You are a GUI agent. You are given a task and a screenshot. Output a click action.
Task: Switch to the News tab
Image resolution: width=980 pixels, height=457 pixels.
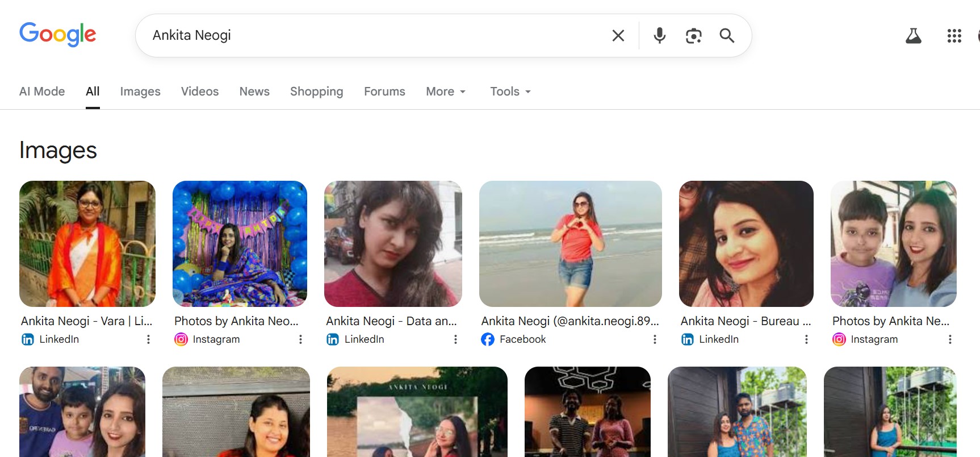(x=254, y=92)
